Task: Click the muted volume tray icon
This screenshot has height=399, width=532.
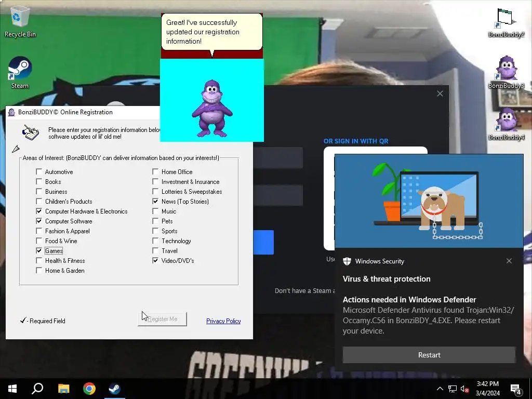Action: (x=464, y=389)
